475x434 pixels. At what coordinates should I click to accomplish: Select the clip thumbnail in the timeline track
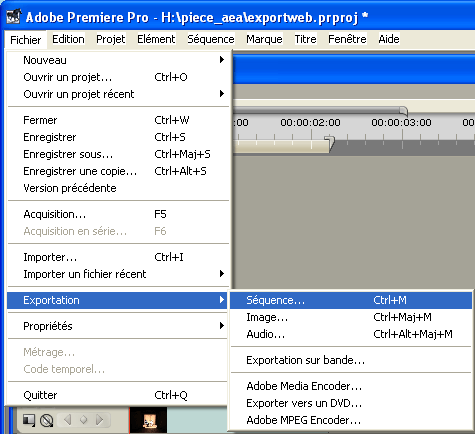click(x=148, y=420)
